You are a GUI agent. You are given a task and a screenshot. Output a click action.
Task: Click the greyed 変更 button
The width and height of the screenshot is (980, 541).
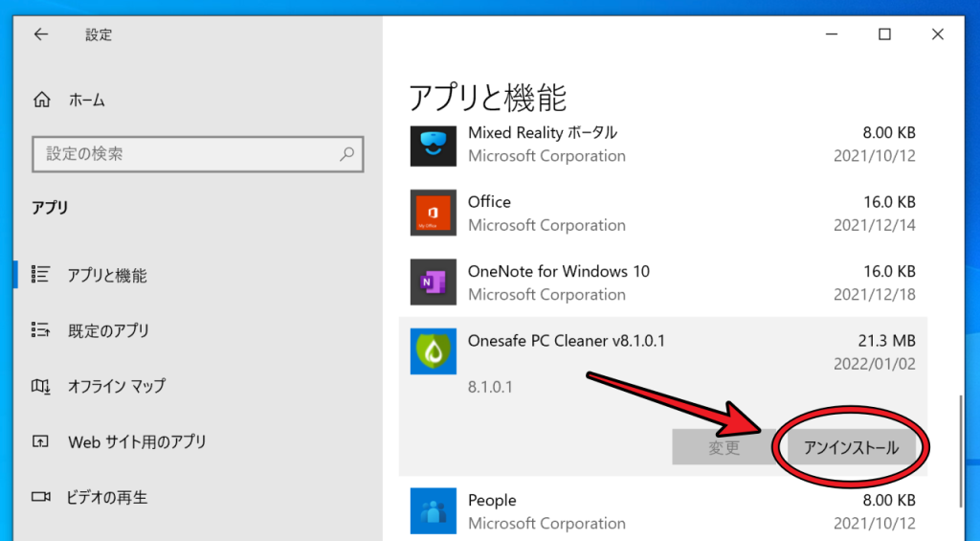click(724, 447)
